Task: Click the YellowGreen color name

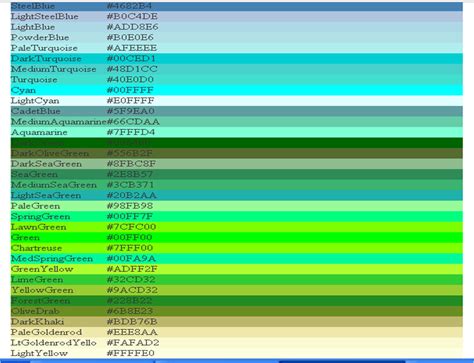Action: click(42, 290)
